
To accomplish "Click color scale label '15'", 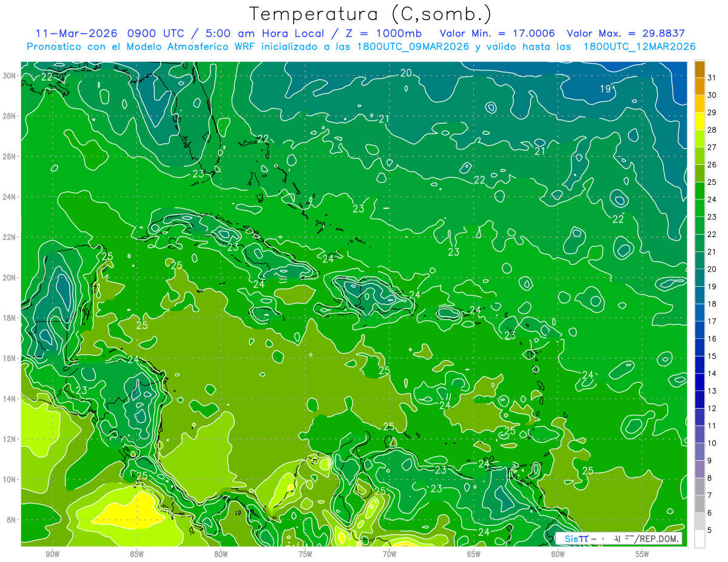I will [712, 356].
